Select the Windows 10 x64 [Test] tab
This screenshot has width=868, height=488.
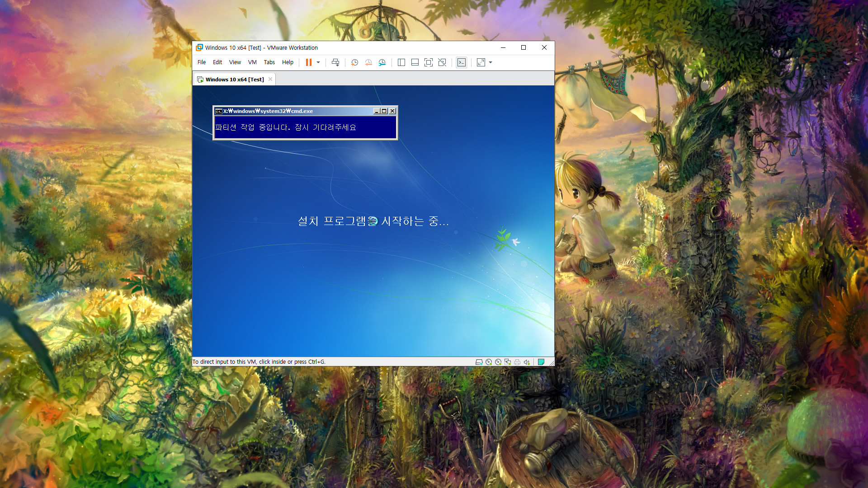point(235,80)
